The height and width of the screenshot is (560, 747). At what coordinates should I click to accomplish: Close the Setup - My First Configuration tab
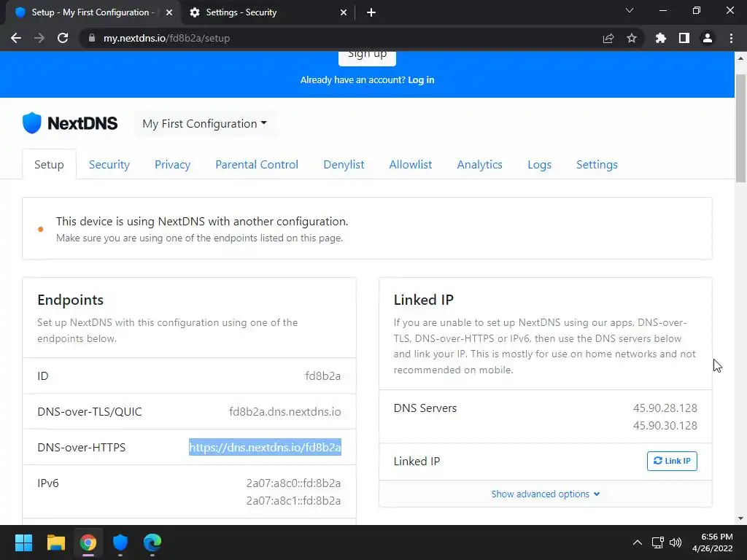pos(169,12)
